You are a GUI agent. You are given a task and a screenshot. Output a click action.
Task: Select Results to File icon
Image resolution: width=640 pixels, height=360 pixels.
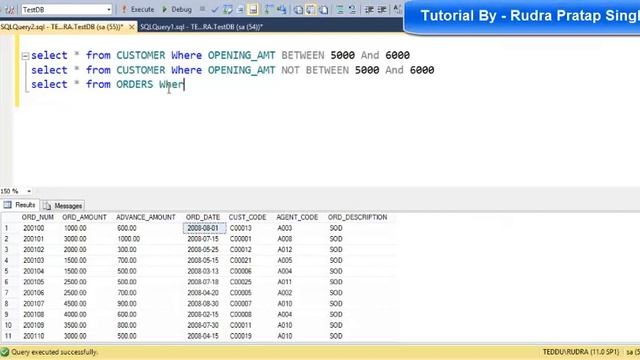(324, 9)
